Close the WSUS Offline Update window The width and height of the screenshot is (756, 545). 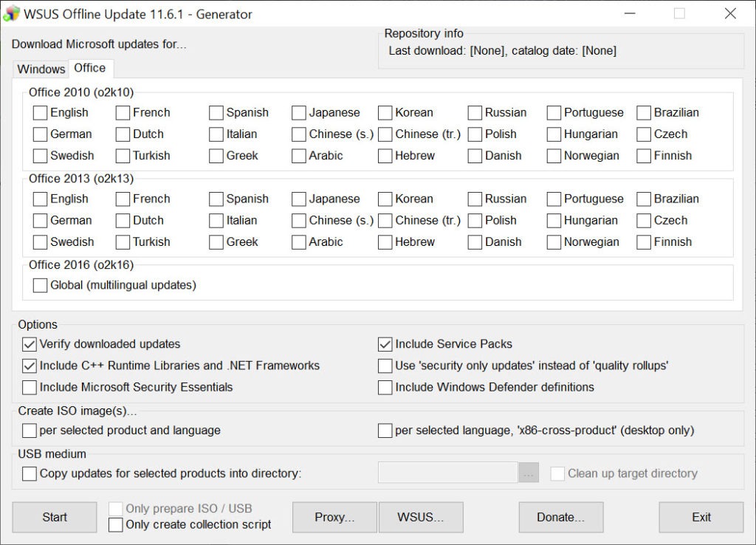pyautogui.click(x=730, y=13)
